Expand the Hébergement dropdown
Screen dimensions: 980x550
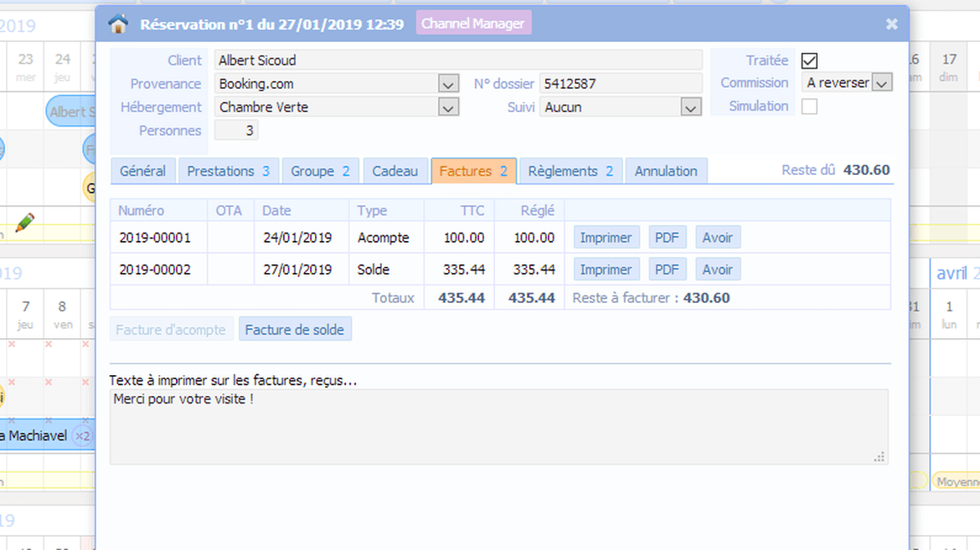point(448,107)
